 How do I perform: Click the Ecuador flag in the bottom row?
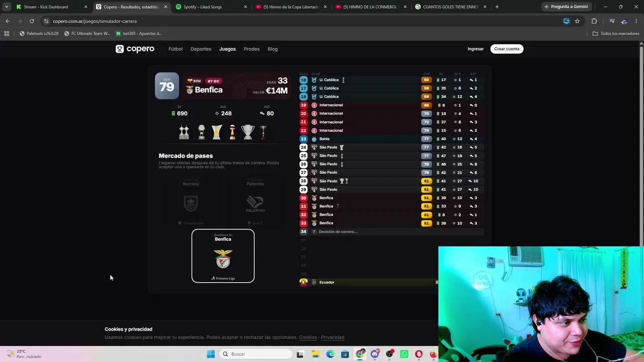click(303, 282)
